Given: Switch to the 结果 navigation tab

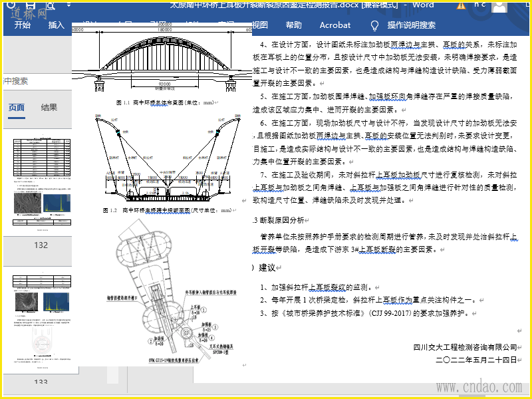Looking at the screenshot, I should click(x=49, y=108).
